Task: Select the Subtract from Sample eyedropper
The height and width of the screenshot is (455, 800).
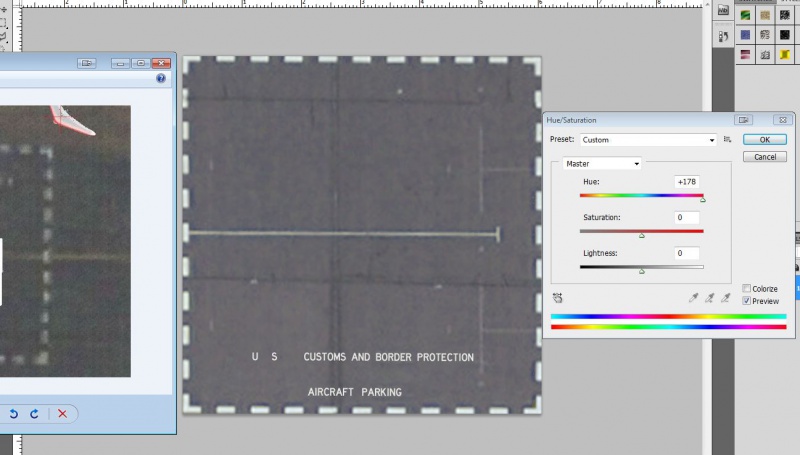Action: point(726,298)
